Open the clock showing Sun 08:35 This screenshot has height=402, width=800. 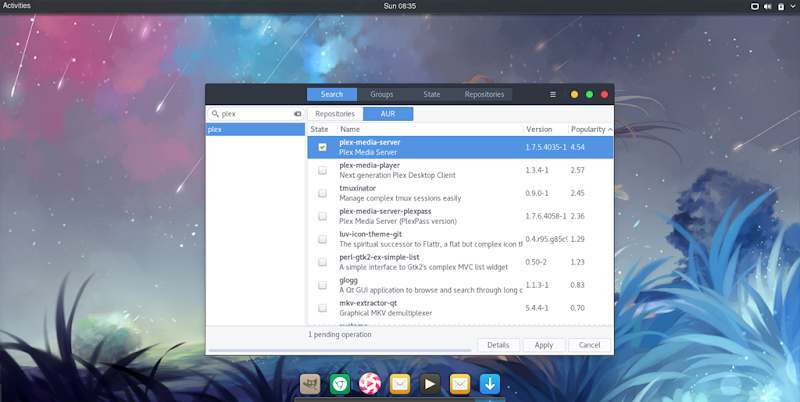399,6
